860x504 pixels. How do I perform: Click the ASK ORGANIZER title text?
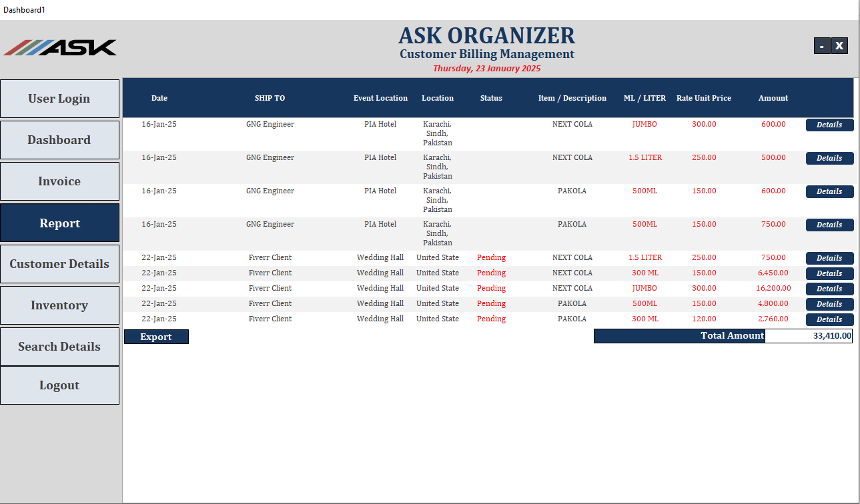coord(487,35)
